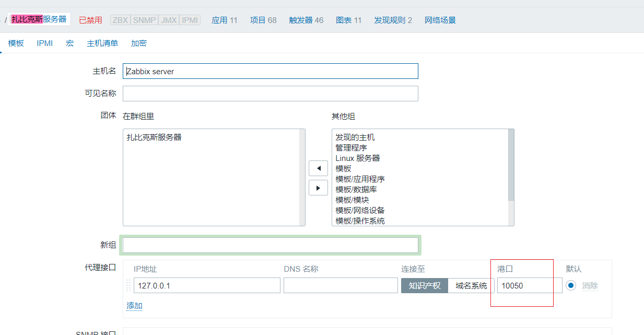Open the 加密 tab
The height and width of the screenshot is (335, 644).
(139, 43)
